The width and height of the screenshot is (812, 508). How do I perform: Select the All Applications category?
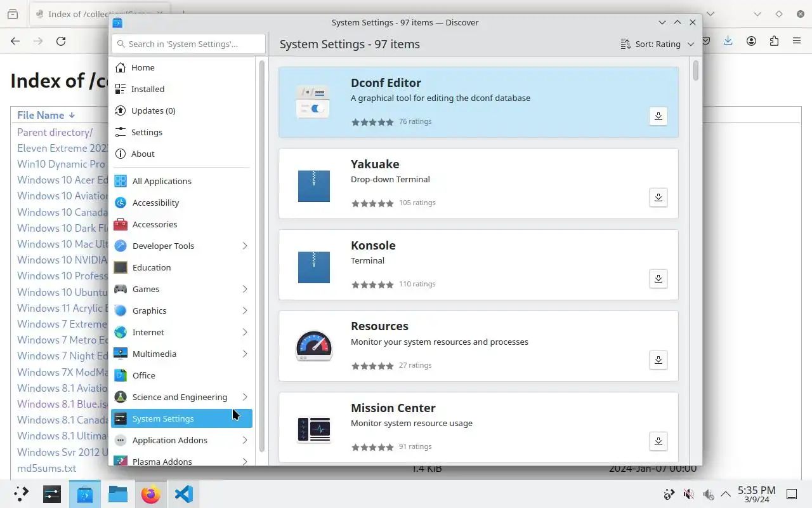click(x=182, y=181)
